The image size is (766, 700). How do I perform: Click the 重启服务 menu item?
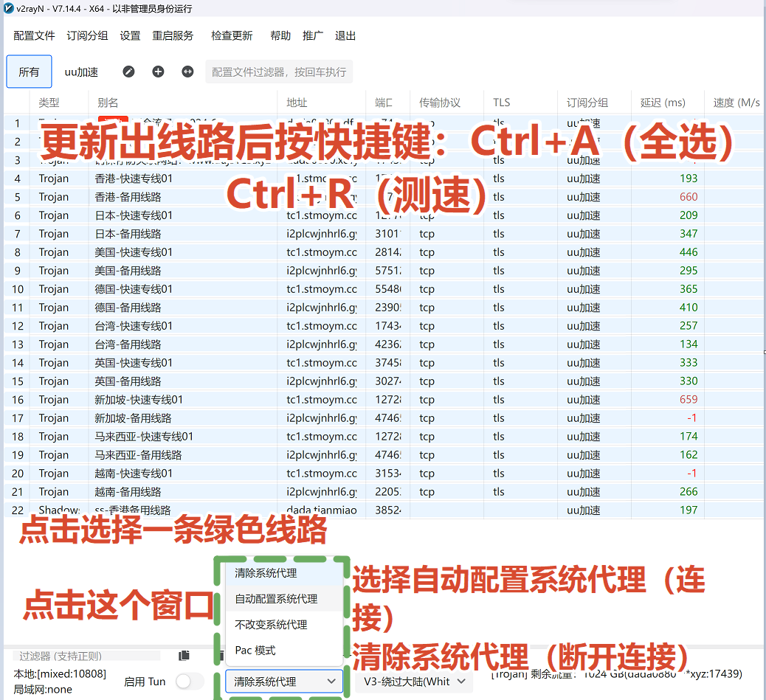click(x=173, y=35)
